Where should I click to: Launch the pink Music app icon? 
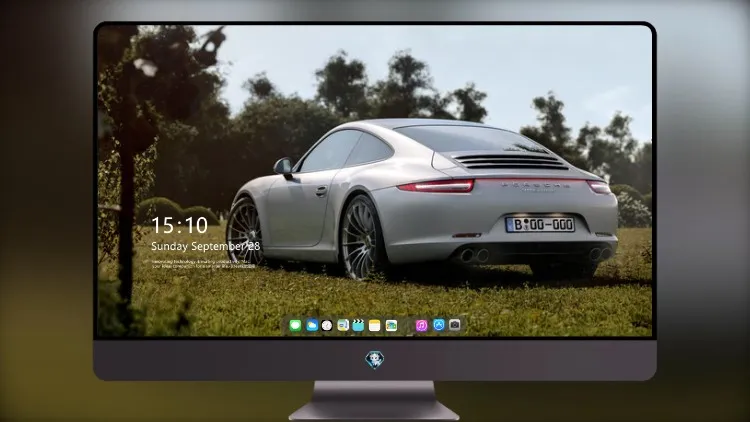click(421, 325)
